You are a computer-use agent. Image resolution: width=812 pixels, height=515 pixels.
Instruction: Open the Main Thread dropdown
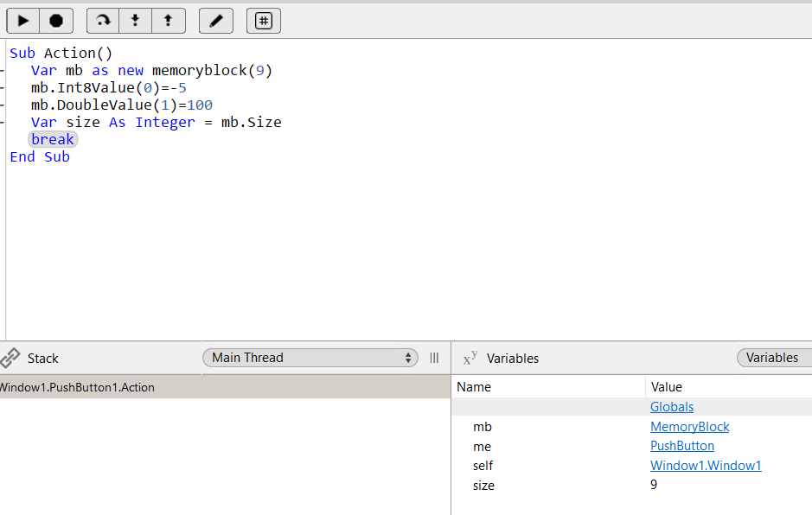point(310,358)
